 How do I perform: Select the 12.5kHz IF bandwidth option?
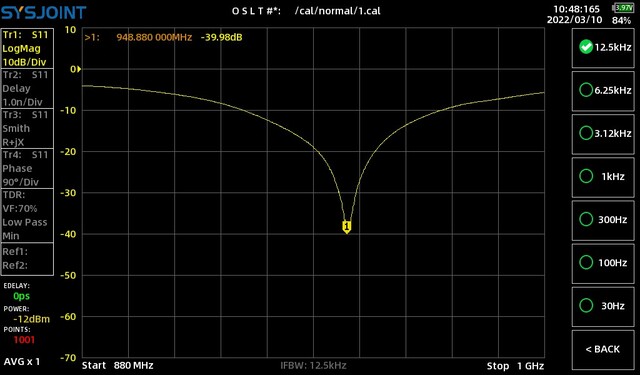[x=603, y=47]
